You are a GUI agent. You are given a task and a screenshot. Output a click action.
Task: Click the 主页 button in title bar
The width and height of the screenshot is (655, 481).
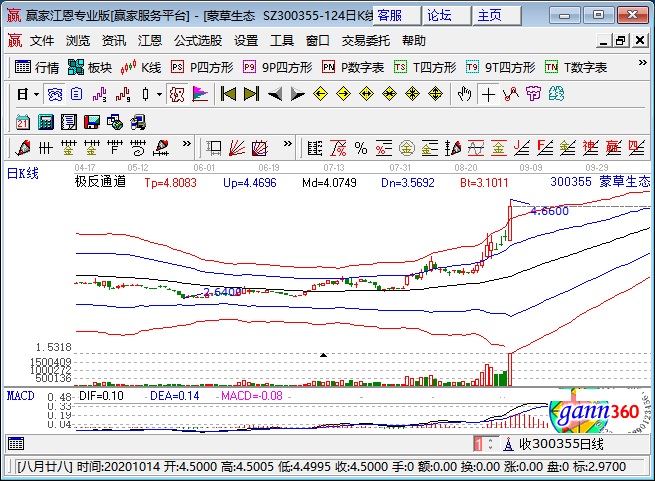click(x=497, y=15)
